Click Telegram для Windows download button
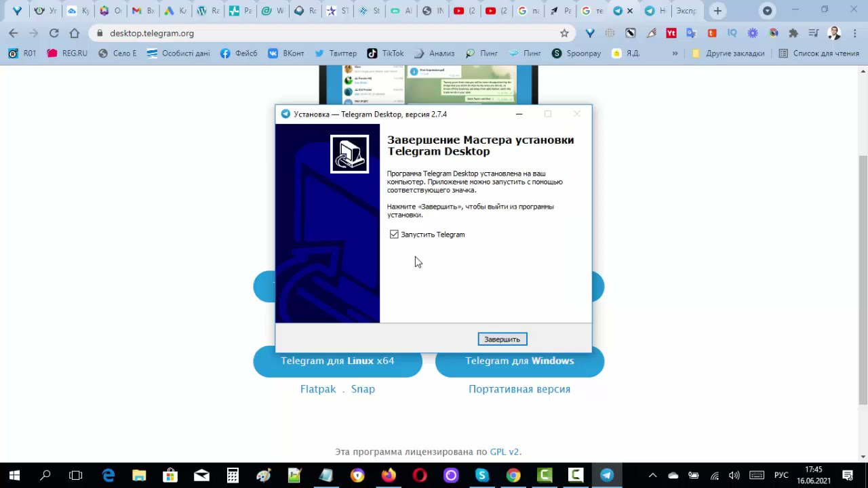 (x=519, y=361)
